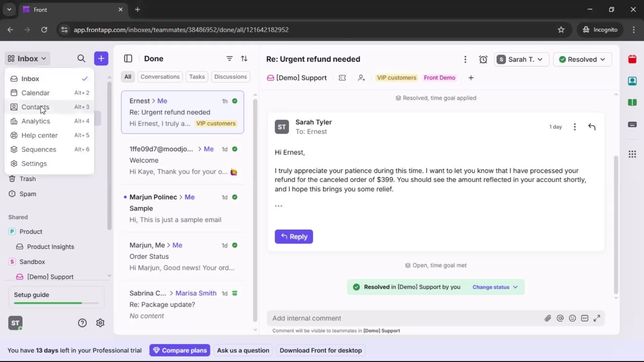Switch to the Discussions tab
644x362 pixels.
[231, 76]
